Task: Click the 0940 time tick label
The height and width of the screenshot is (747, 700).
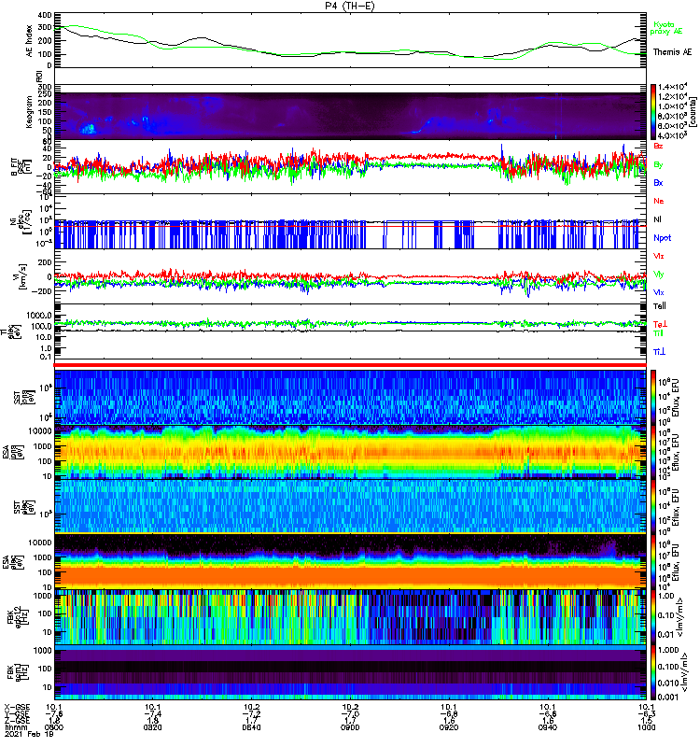Action: pos(548,727)
